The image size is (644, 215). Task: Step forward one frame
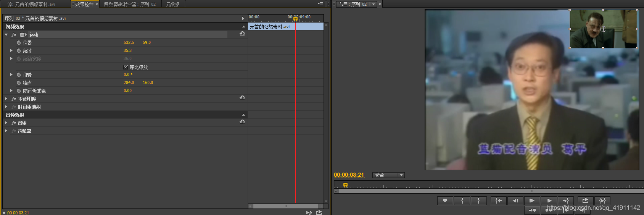pos(549,200)
